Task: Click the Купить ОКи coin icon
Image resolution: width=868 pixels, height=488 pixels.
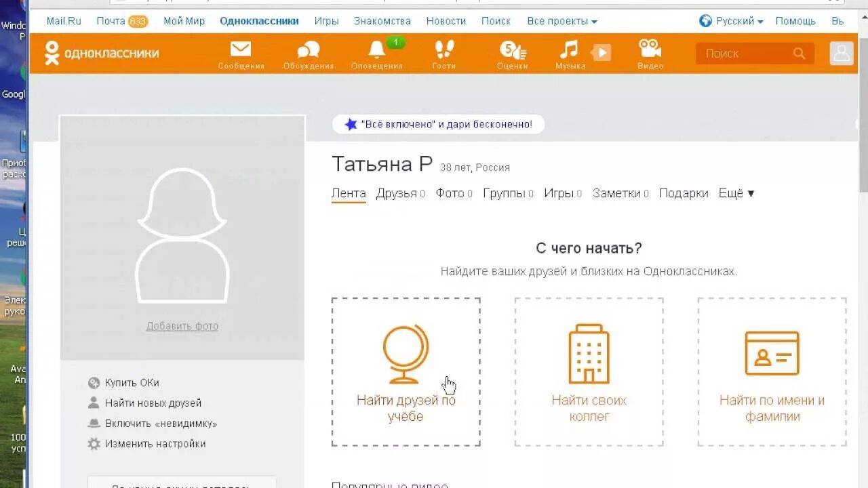Action: pos(94,383)
